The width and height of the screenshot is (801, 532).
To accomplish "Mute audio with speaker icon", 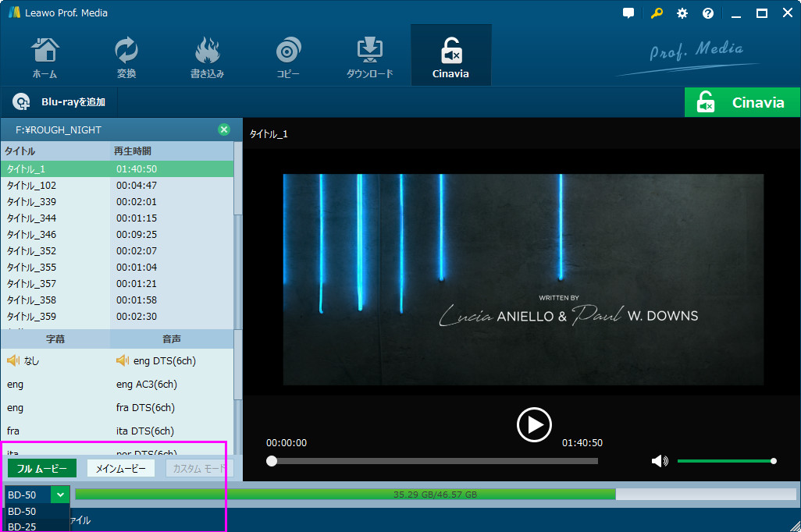I will [660, 461].
